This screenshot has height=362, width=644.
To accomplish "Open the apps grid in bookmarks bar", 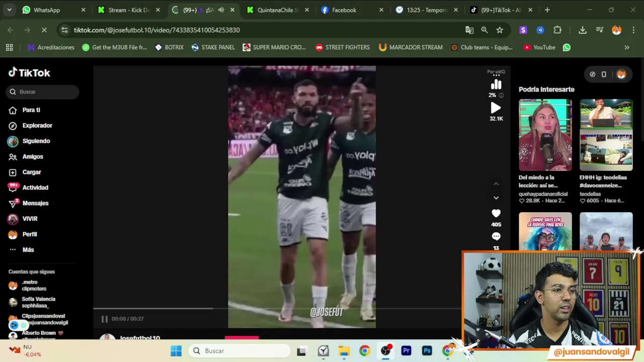I will click(x=9, y=47).
